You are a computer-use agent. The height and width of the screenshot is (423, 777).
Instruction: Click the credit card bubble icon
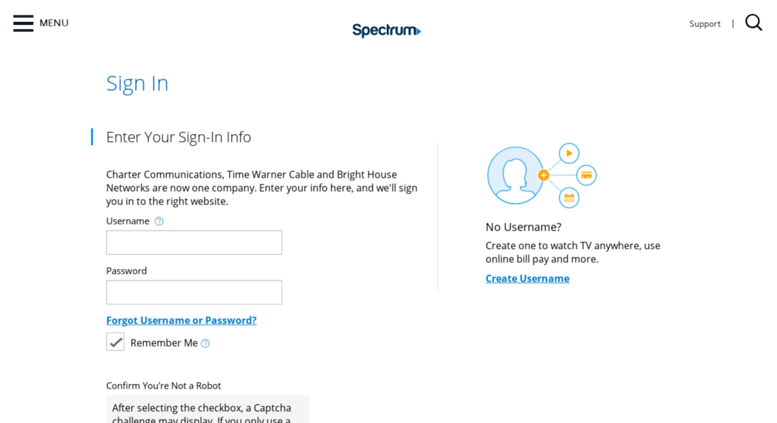[586, 175]
